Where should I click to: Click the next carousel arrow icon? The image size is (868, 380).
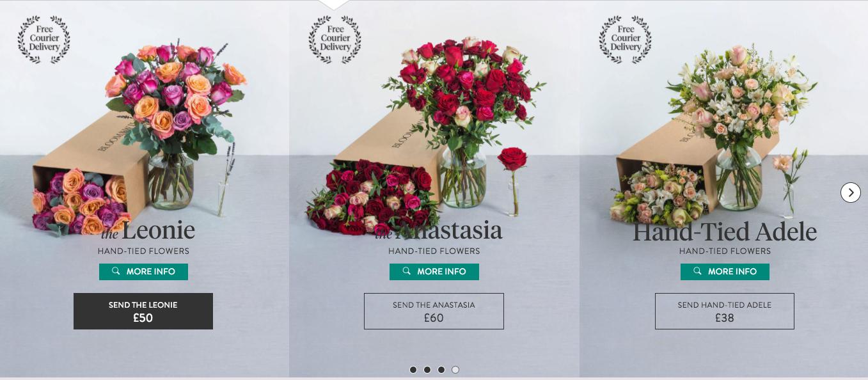point(850,192)
